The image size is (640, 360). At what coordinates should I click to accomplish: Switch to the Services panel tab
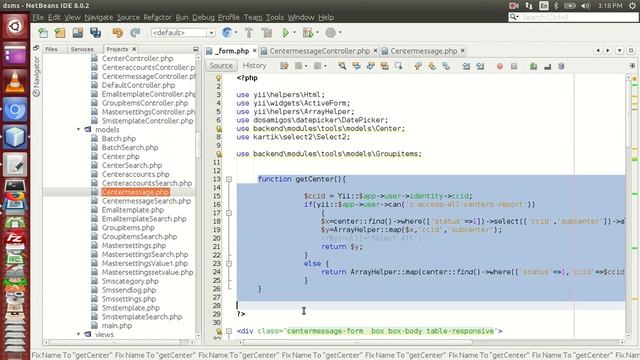(x=82, y=49)
